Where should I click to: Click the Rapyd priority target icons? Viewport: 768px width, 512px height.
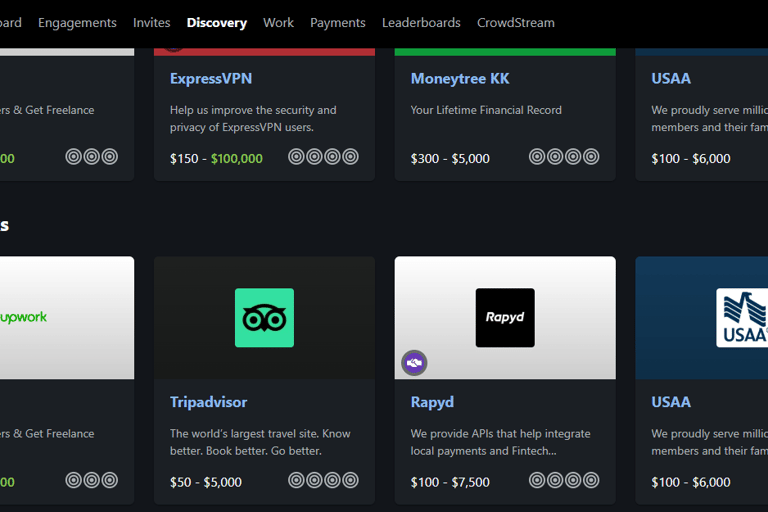tap(564, 480)
